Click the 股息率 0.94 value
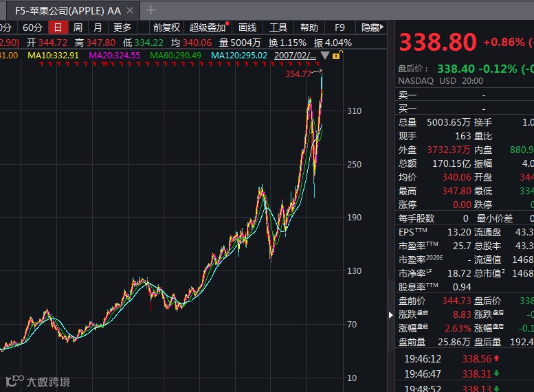Image resolution: width=534 pixels, height=392 pixels. click(x=462, y=287)
